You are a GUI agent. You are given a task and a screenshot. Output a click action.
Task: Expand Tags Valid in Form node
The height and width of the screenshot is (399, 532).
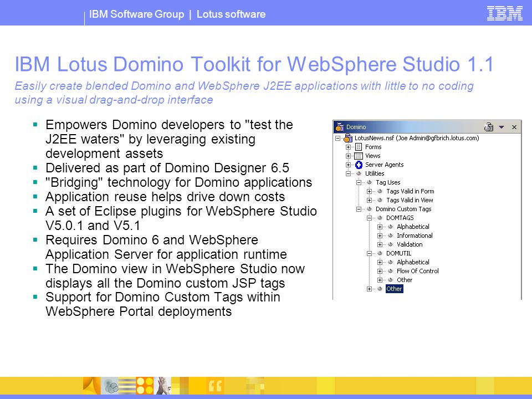pyautogui.click(x=369, y=191)
